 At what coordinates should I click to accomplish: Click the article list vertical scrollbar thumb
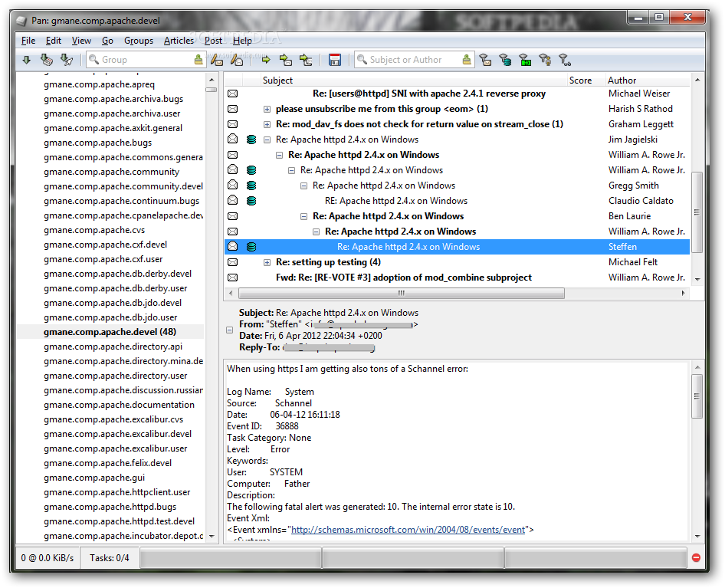tap(697, 212)
